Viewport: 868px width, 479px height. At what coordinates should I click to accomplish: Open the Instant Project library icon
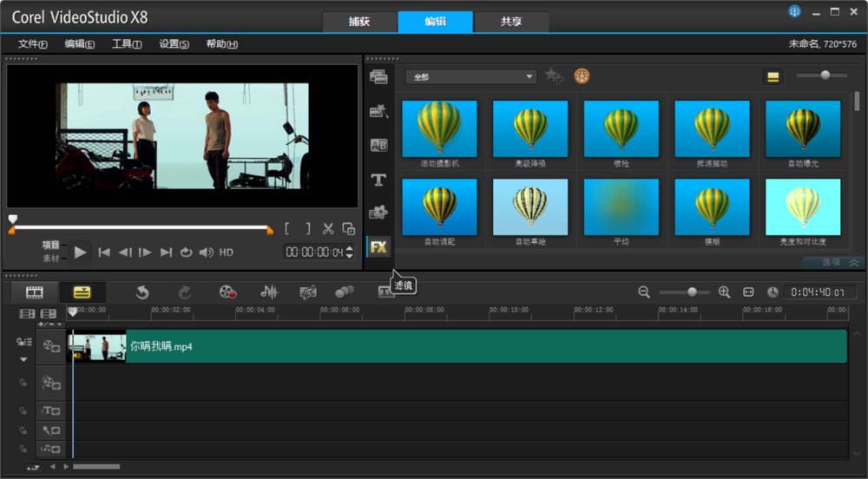pos(378,111)
